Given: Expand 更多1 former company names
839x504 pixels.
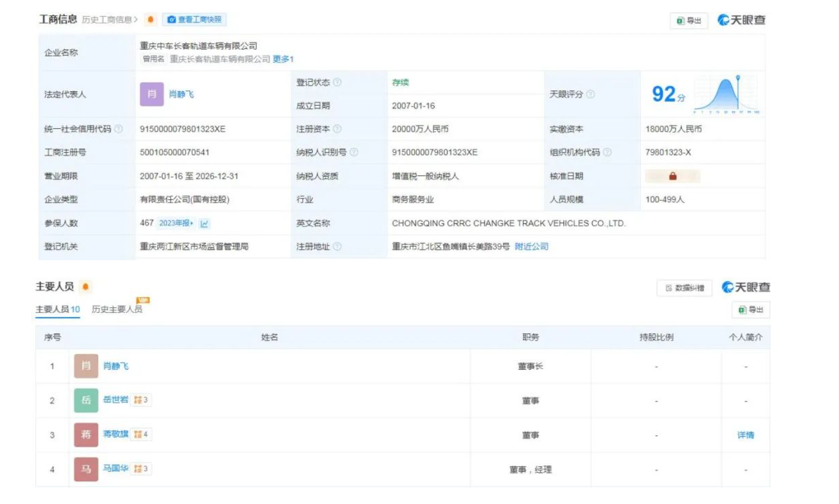Looking at the screenshot, I should point(283,59).
